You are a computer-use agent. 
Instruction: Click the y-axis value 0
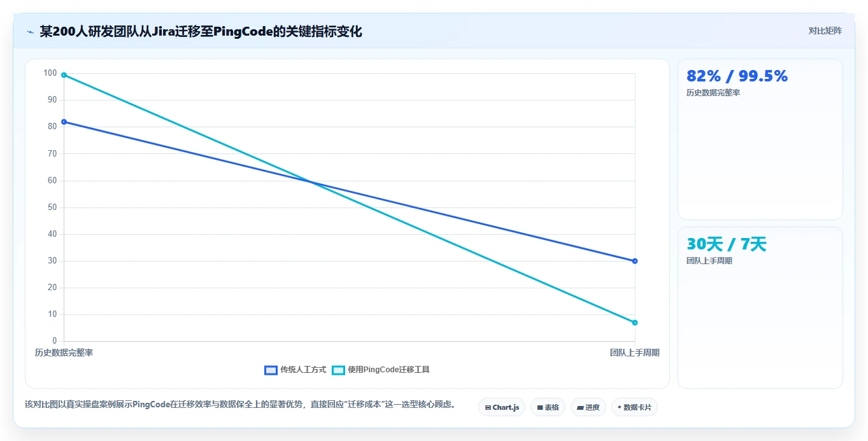[x=55, y=341]
